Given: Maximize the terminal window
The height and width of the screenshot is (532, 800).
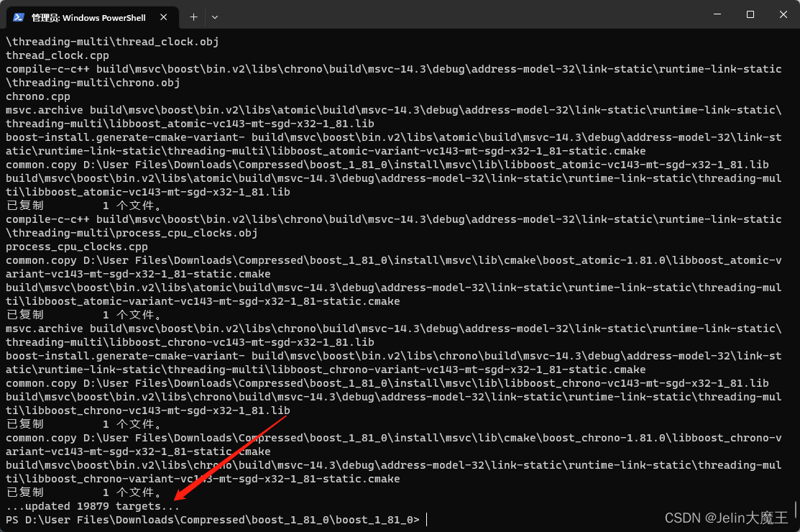Looking at the screenshot, I should click(x=750, y=14).
